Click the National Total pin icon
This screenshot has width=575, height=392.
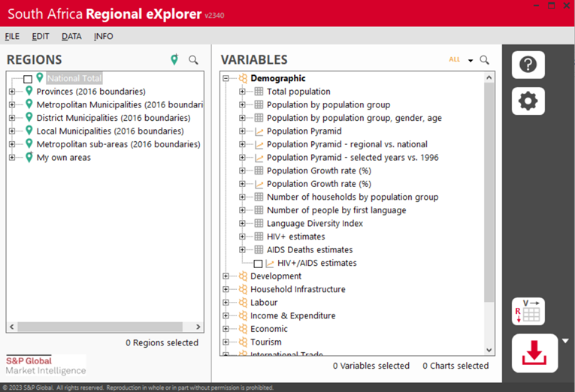[40, 77]
